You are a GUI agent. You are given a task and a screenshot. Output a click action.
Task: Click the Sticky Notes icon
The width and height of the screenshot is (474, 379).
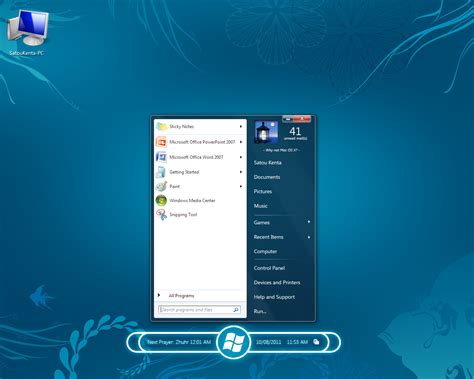coord(162,126)
